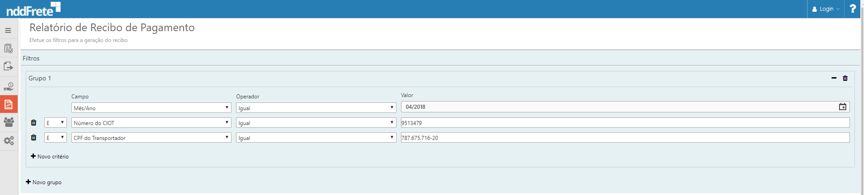The height and width of the screenshot is (195, 868).
Task: Open the users group sidebar icon
Action: pyautogui.click(x=9, y=122)
